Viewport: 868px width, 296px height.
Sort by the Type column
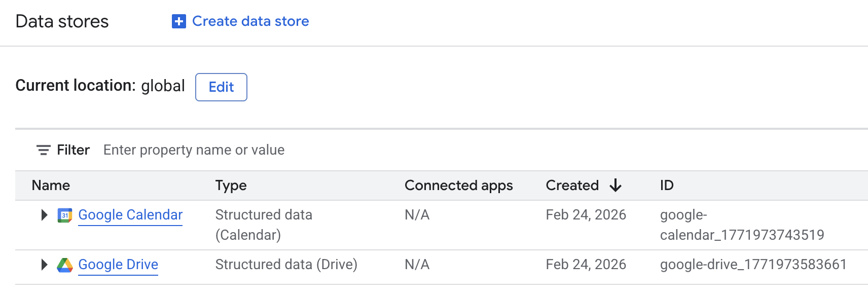pyautogui.click(x=231, y=186)
